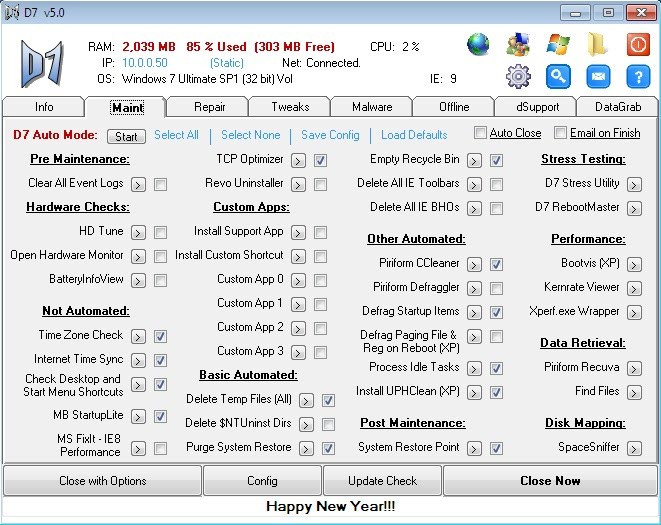Image resolution: width=661 pixels, height=525 pixels.
Task: Open the Tweaks tab
Action: click(290, 107)
